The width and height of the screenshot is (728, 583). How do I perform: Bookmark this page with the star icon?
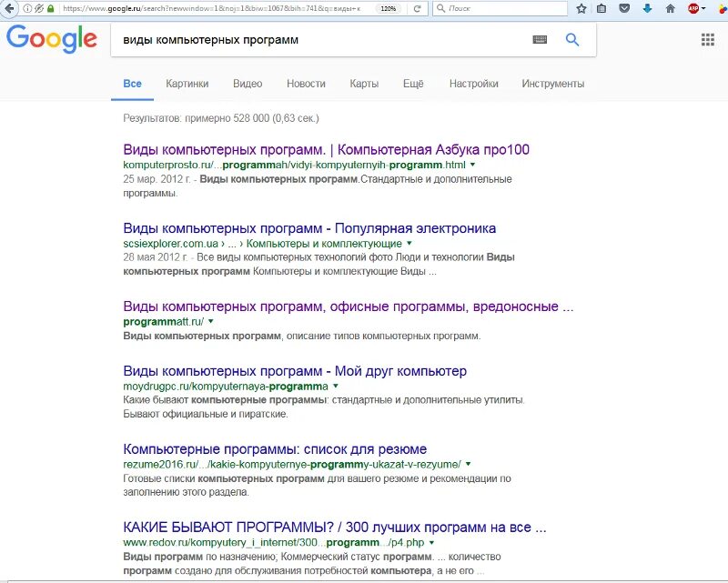581,8
